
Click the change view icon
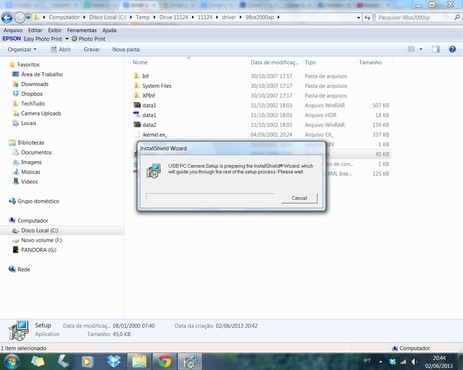(x=411, y=49)
